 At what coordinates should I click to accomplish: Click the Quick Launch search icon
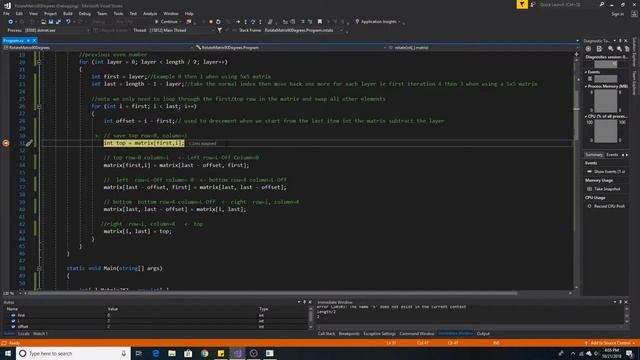click(602, 4)
